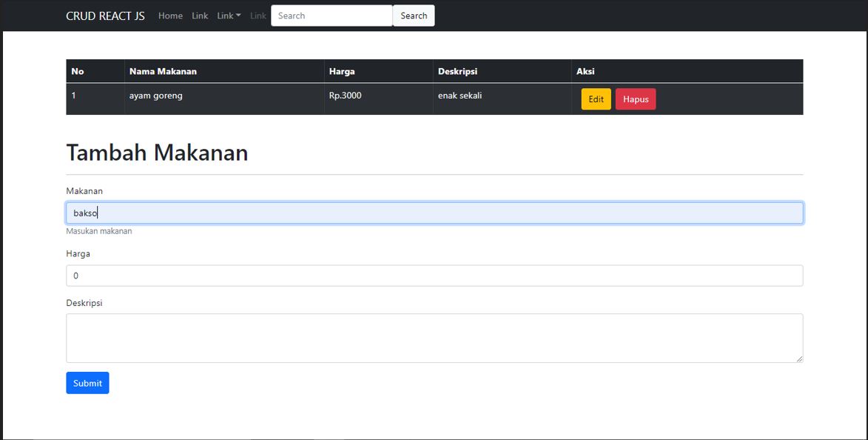Viewport: 868px width, 440px height.
Task: Click the Link item right after Home
Action: [x=200, y=16]
